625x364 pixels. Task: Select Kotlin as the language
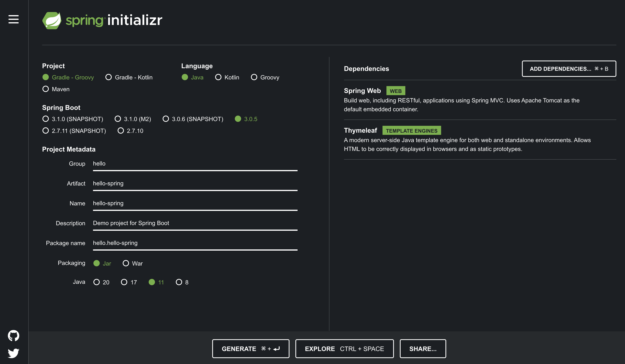point(218,77)
